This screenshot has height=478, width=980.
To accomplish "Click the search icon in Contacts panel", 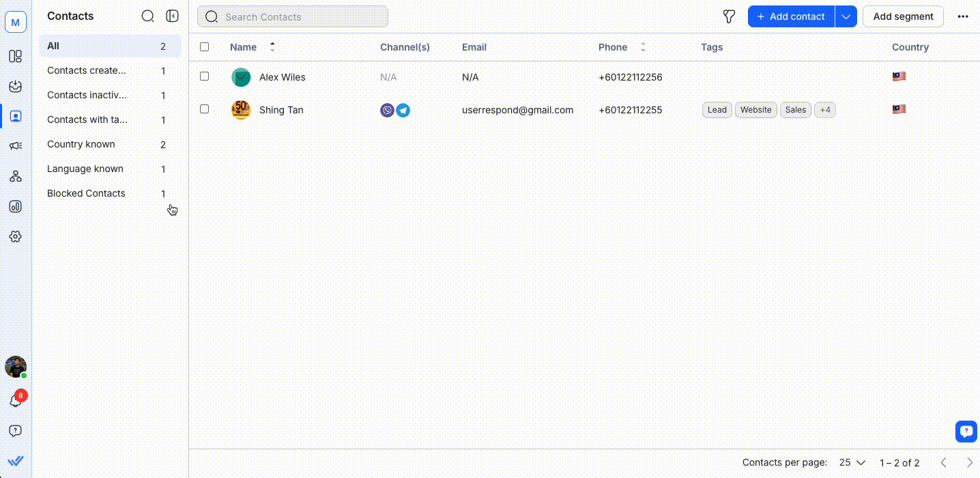I will click(147, 16).
